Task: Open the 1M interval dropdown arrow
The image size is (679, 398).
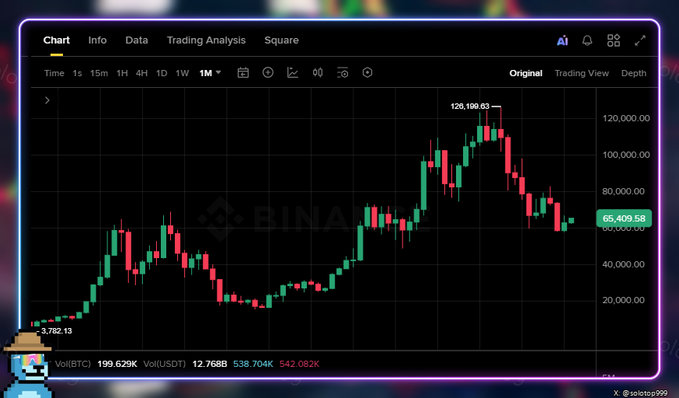Action: tap(218, 72)
